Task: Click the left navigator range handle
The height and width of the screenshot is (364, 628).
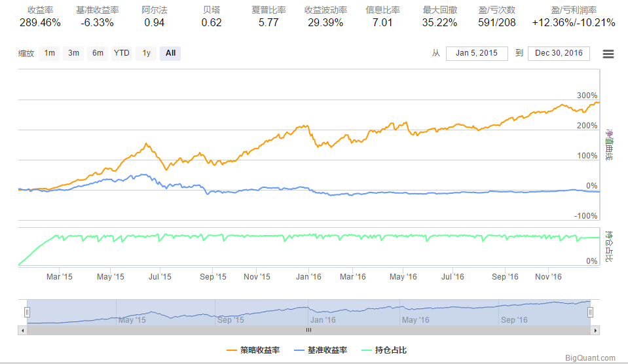Action: 27,312
